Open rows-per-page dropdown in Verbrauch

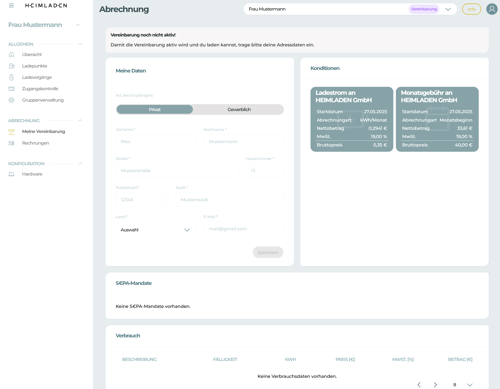(470, 385)
